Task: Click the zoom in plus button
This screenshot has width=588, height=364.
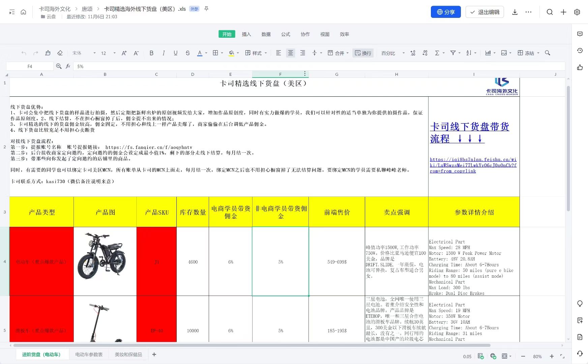Action: [552, 356]
